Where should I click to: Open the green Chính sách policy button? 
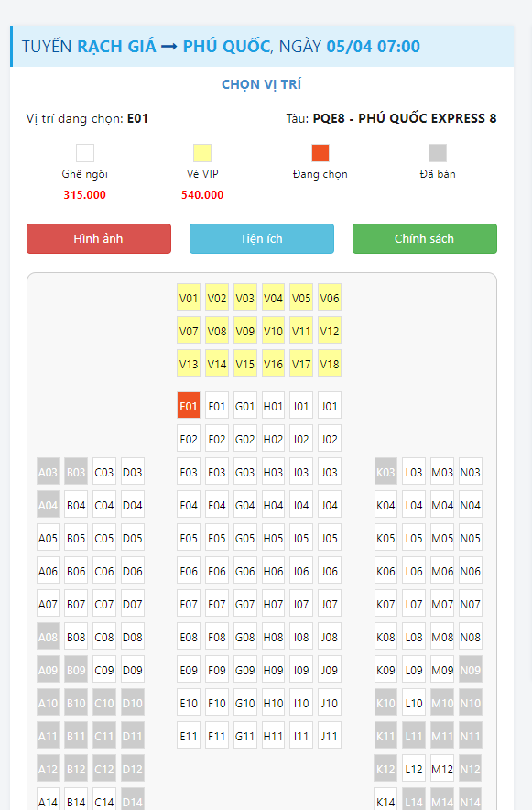[x=425, y=238]
